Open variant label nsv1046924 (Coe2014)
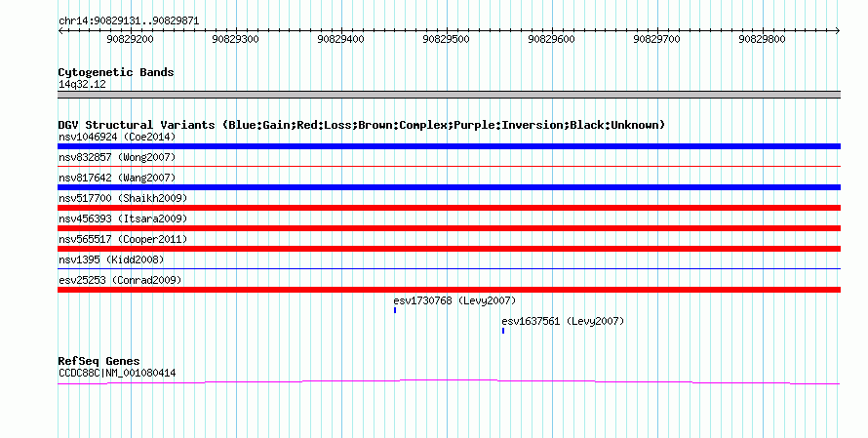868x438 pixels. (x=117, y=137)
